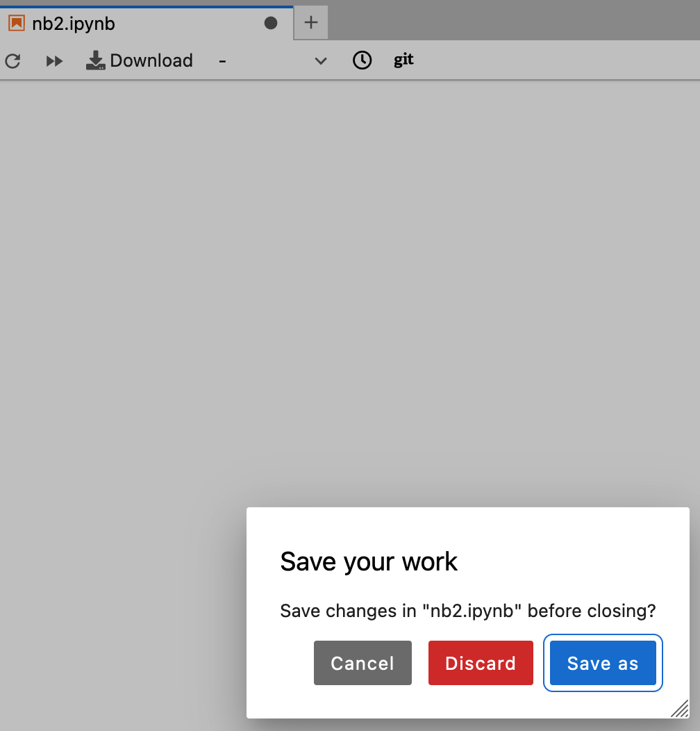Click the Save your work dialog title
Screen dimensions: 700x731
click(369, 561)
